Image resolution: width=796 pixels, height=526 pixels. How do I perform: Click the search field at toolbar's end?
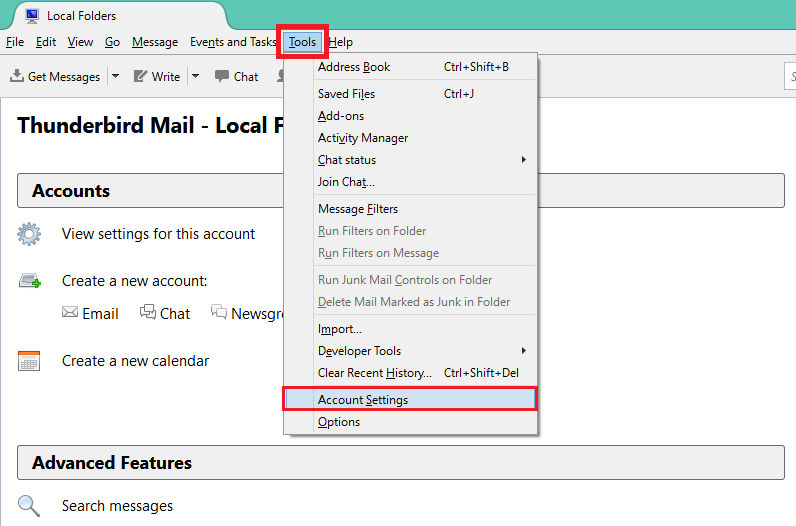tap(790, 76)
